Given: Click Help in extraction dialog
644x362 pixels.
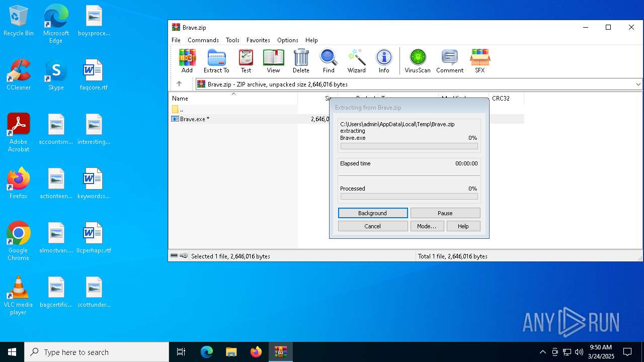Looking at the screenshot, I should (x=463, y=226).
